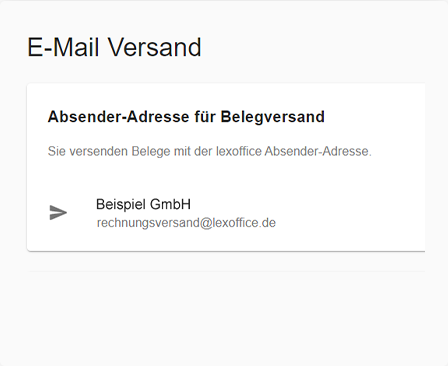Select the Beispiel GmbH sender name
448x366 pixels.
pyautogui.click(x=143, y=204)
